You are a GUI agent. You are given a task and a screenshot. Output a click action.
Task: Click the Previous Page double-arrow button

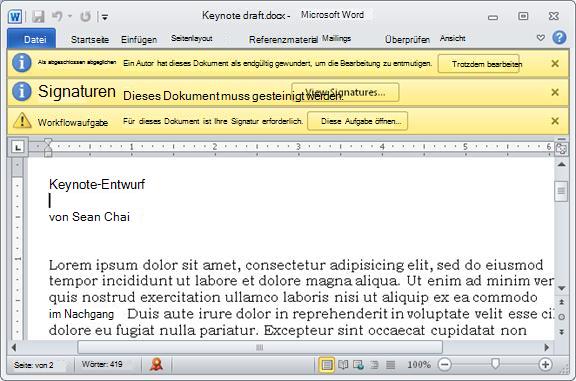point(561,302)
